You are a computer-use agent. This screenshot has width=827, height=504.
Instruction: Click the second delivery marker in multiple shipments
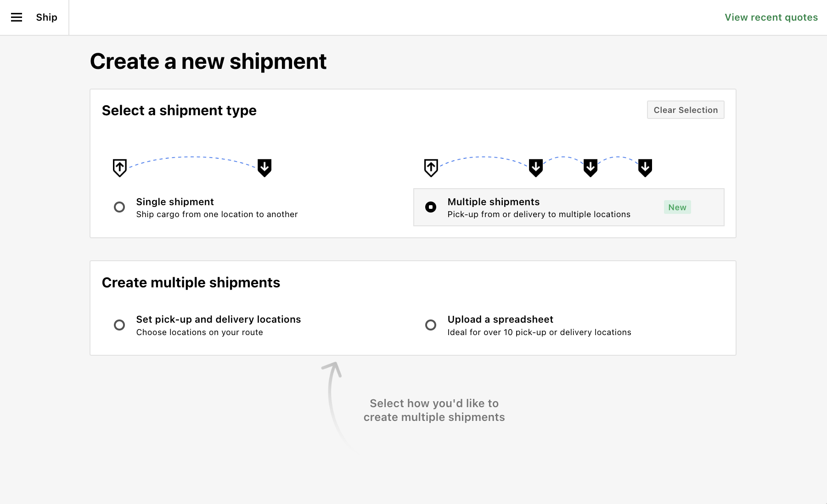click(x=591, y=168)
